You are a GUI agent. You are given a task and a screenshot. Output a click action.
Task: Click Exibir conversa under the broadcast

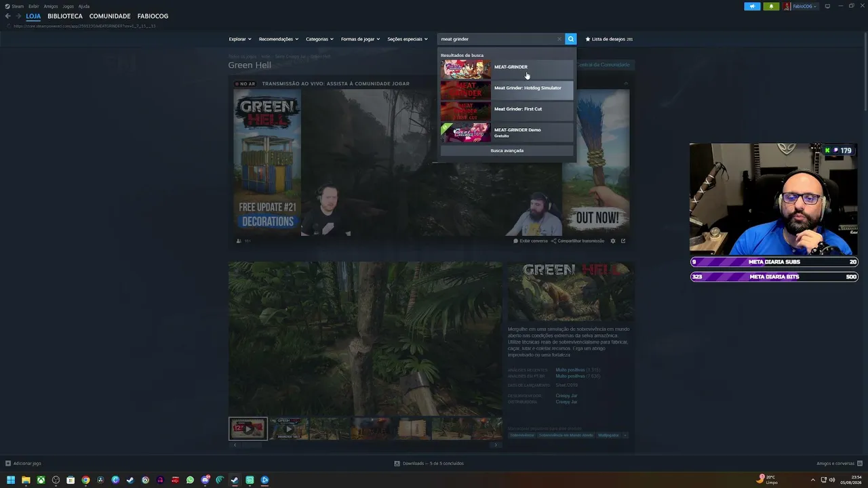click(530, 241)
